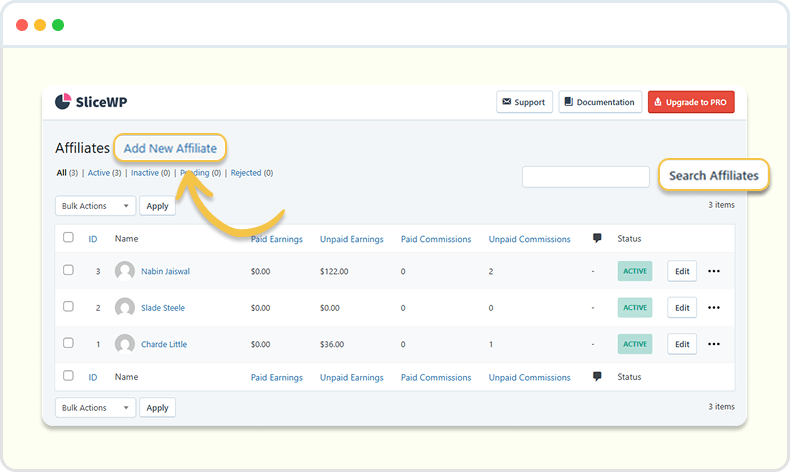
Task: Click the SliceWP logo icon
Action: click(63, 101)
